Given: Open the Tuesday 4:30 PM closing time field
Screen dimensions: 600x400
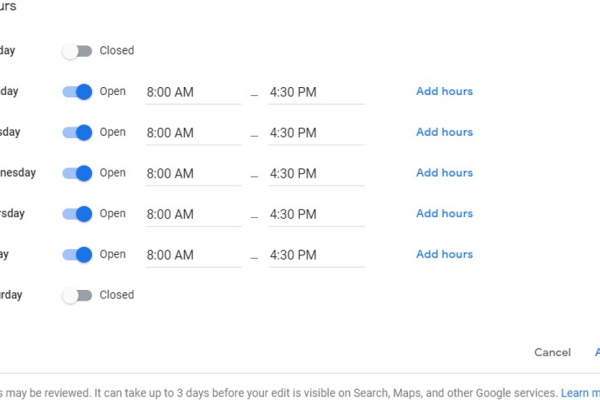Looking at the screenshot, I should pyautogui.click(x=316, y=133).
